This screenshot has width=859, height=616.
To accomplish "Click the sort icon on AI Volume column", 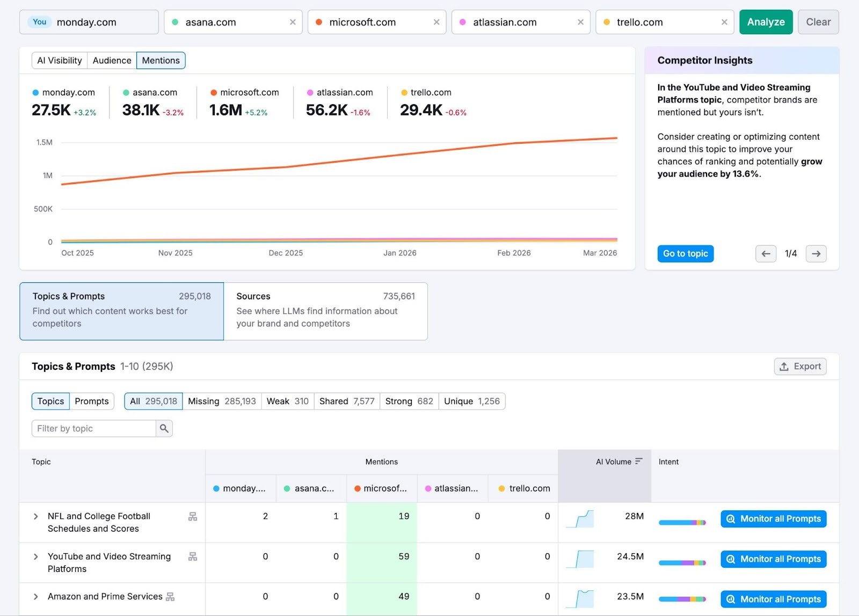I will pos(639,460).
